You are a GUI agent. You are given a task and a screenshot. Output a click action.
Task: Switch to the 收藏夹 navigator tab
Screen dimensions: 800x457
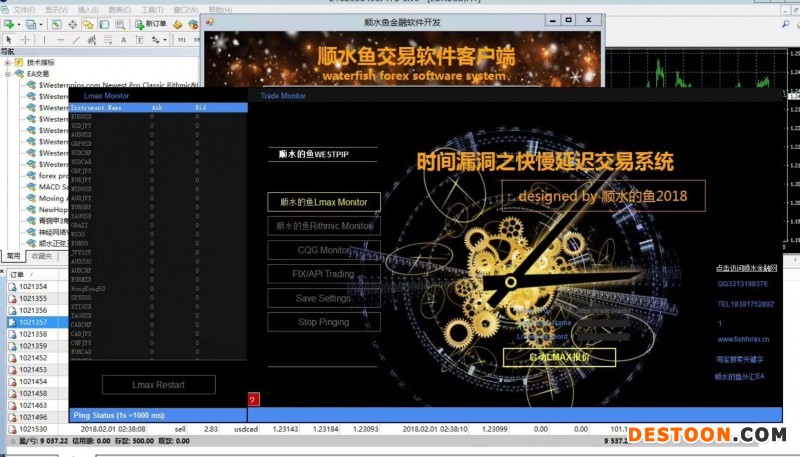[x=42, y=256]
